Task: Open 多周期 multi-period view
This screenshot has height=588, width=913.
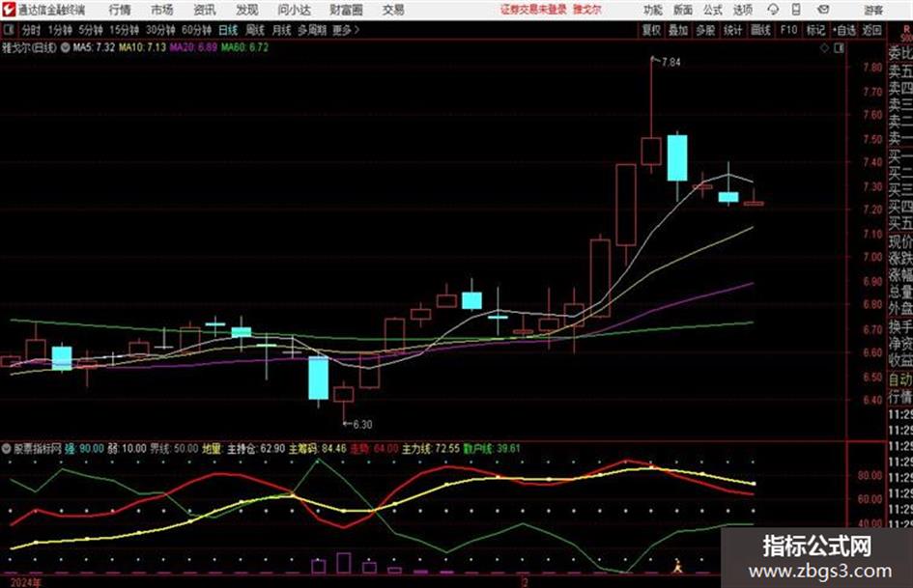Action: (312, 30)
